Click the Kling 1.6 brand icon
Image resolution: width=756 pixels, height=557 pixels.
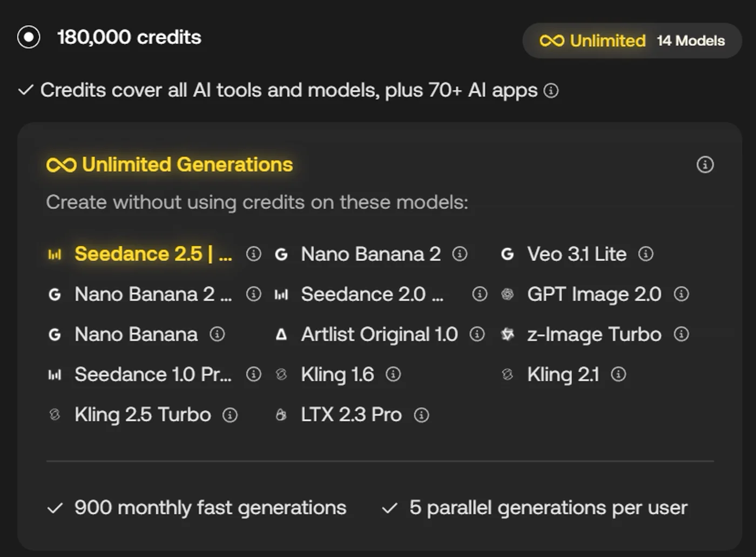click(281, 375)
